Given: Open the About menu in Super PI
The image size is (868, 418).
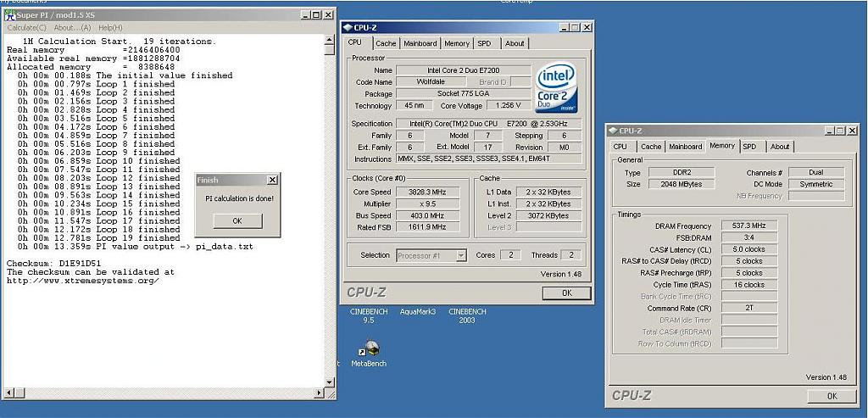Looking at the screenshot, I should (72, 27).
